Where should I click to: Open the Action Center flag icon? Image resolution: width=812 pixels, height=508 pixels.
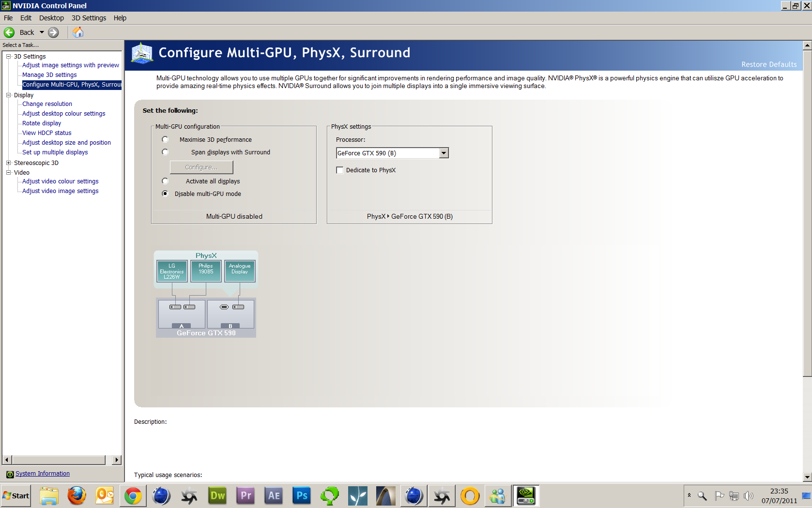tap(720, 496)
